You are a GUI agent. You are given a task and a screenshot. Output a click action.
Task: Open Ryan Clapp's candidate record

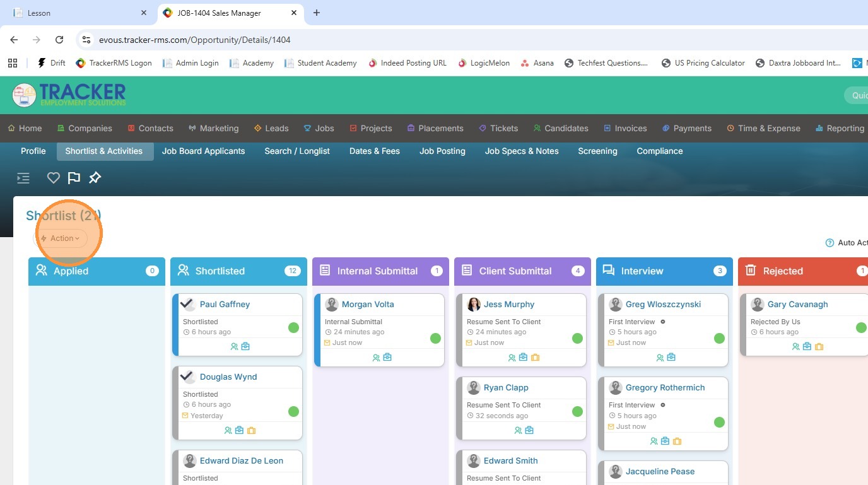(x=506, y=388)
